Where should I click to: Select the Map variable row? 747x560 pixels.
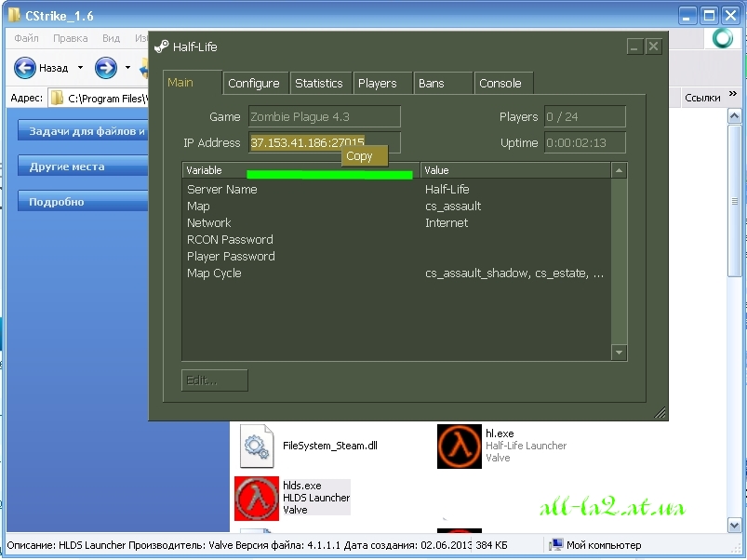(x=396, y=207)
